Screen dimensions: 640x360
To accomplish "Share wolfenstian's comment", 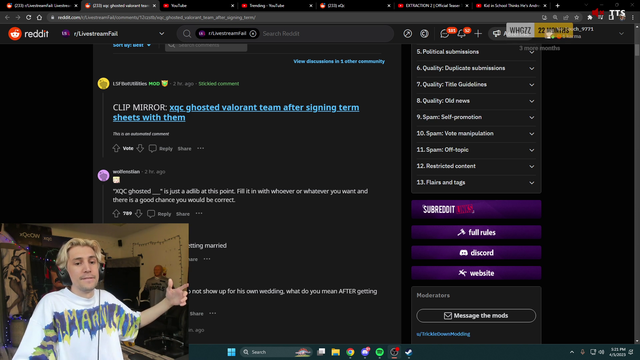I will pyautogui.click(x=183, y=214).
